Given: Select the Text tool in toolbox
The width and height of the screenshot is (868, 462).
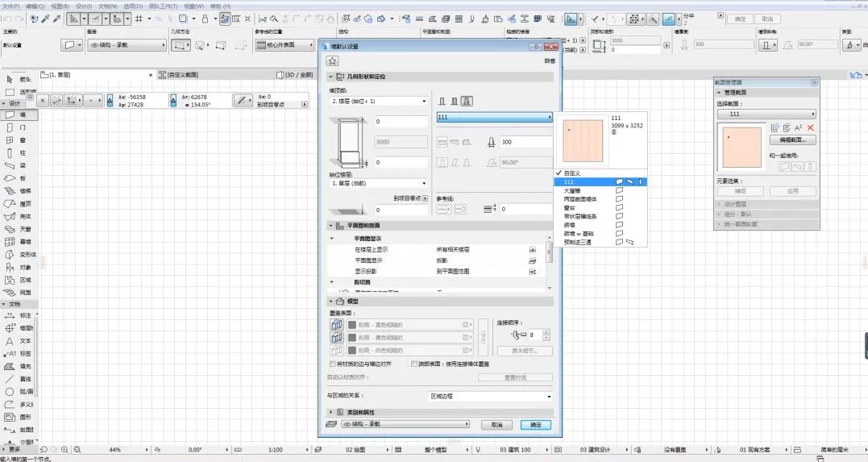Looking at the screenshot, I should tap(19, 341).
